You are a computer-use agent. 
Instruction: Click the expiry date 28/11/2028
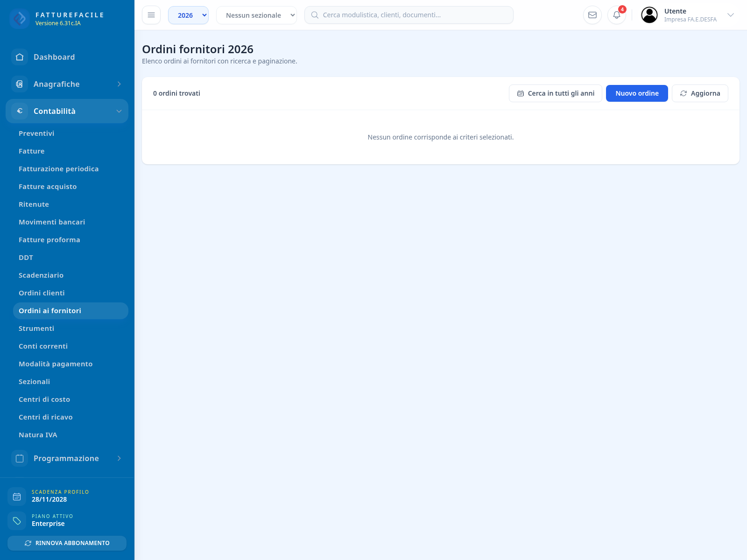49,499
